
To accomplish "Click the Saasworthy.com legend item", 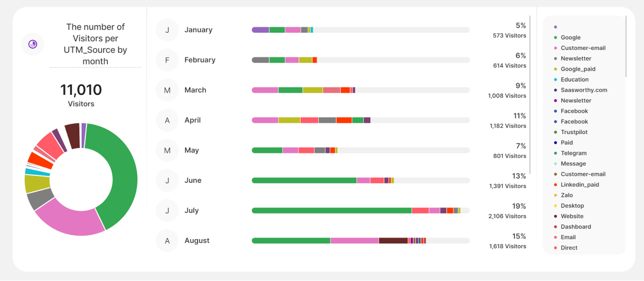I will [584, 90].
